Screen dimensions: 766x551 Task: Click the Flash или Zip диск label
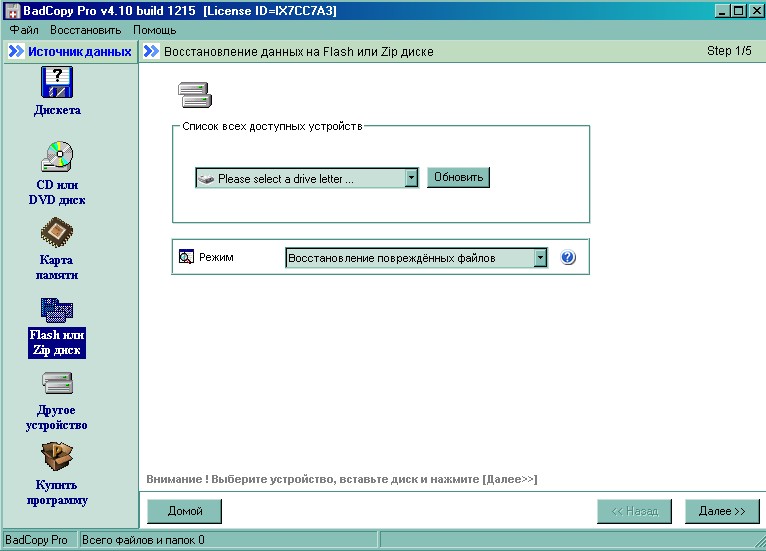tap(57, 342)
